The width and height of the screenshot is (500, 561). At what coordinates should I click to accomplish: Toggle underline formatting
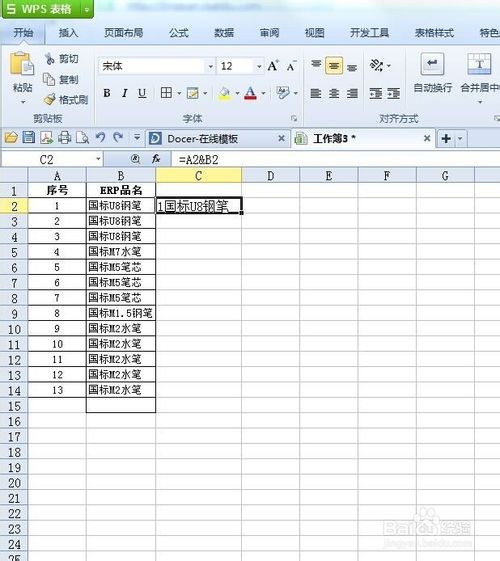point(142,93)
